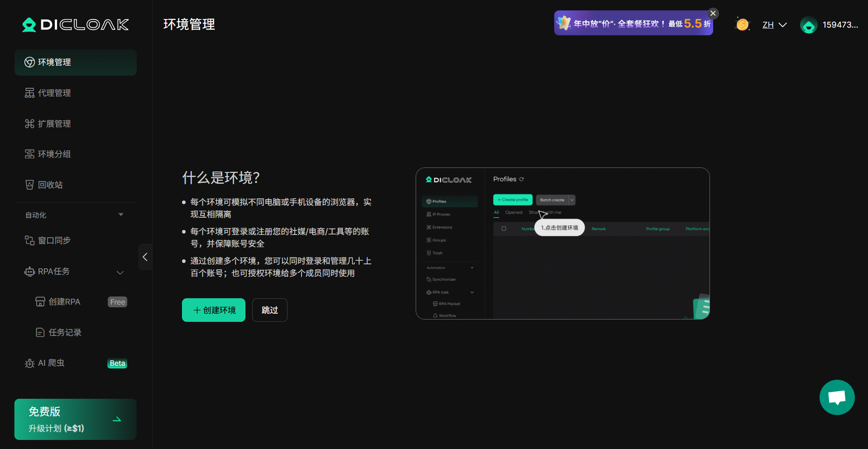The width and height of the screenshot is (868, 449).
Task: Click the dropdown chevron next to ZH
Action: pos(782,25)
